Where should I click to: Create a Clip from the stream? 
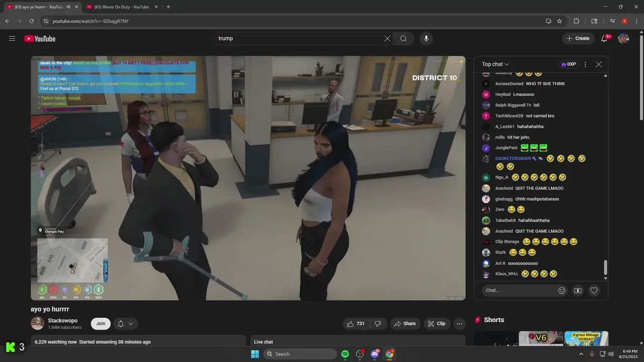[437, 324]
